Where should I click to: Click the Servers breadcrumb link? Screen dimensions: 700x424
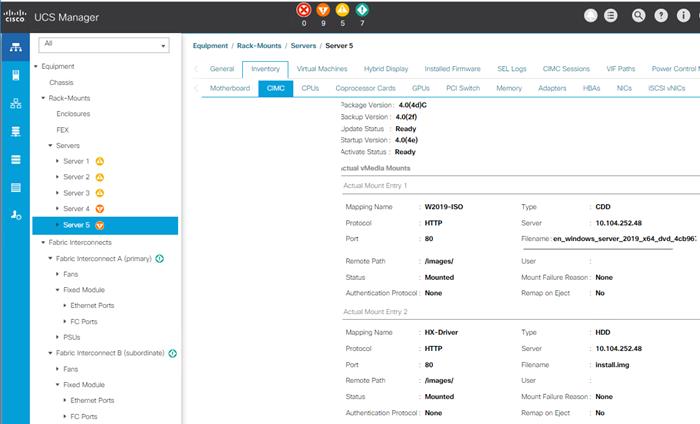coord(303,46)
